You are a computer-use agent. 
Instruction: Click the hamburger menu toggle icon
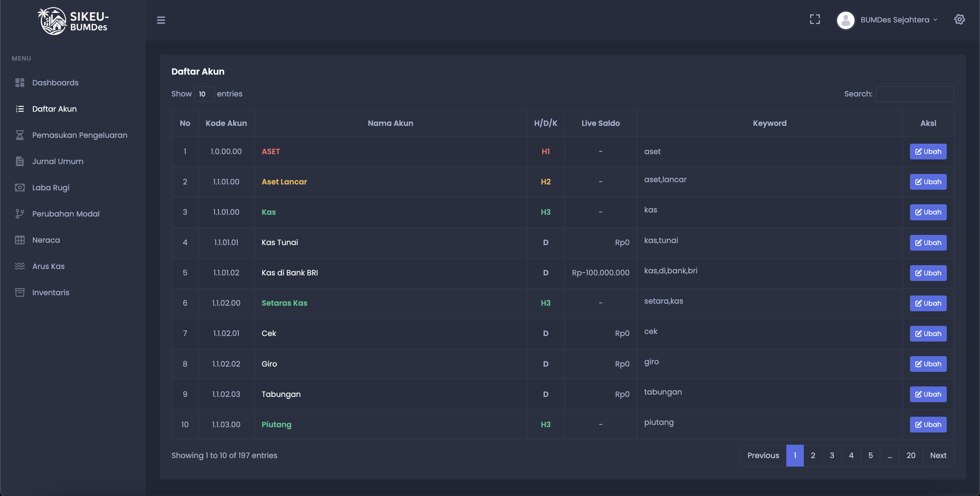[161, 20]
